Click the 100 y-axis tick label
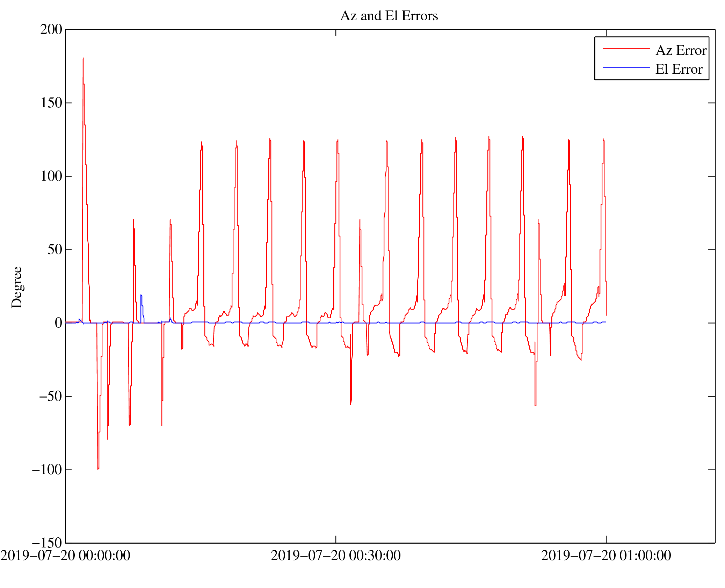The width and height of the screenshot is (725, 588). click(51, 176)
